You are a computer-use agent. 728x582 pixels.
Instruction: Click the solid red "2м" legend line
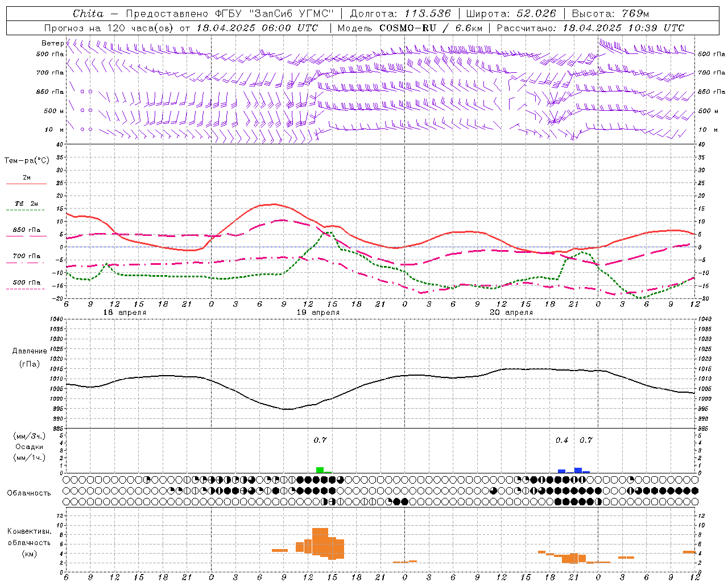click(26, 184)
